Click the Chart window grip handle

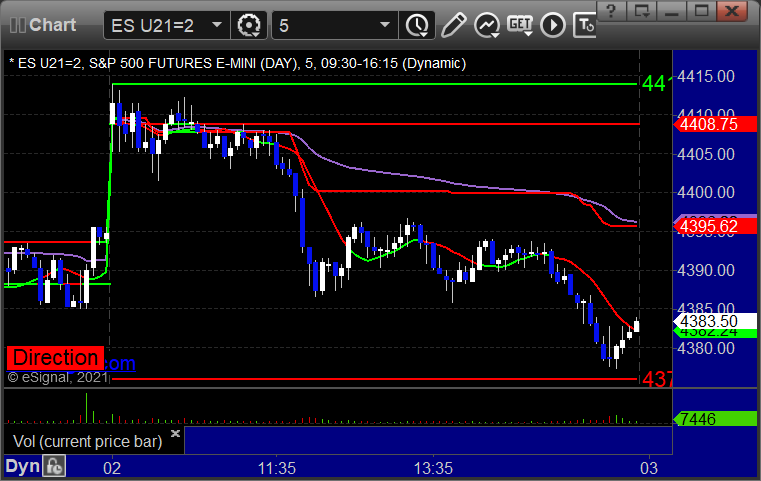(17, 25)
